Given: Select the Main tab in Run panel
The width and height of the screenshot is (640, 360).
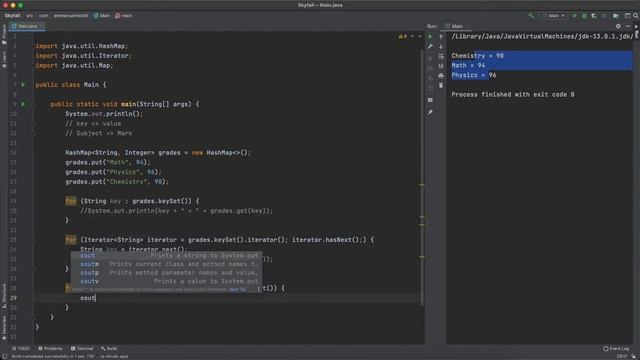Looking at the screenshot, I should pos(456,26).
